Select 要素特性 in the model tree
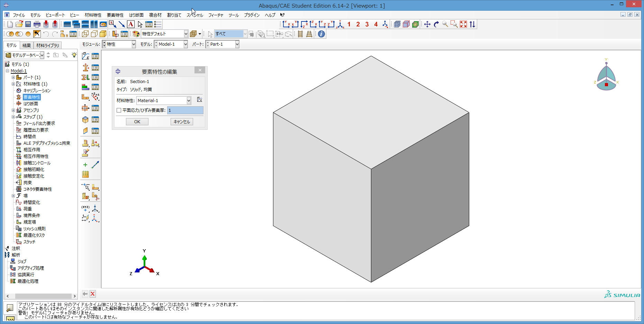The height and width of the screenshot is (324, 644). 32,97
